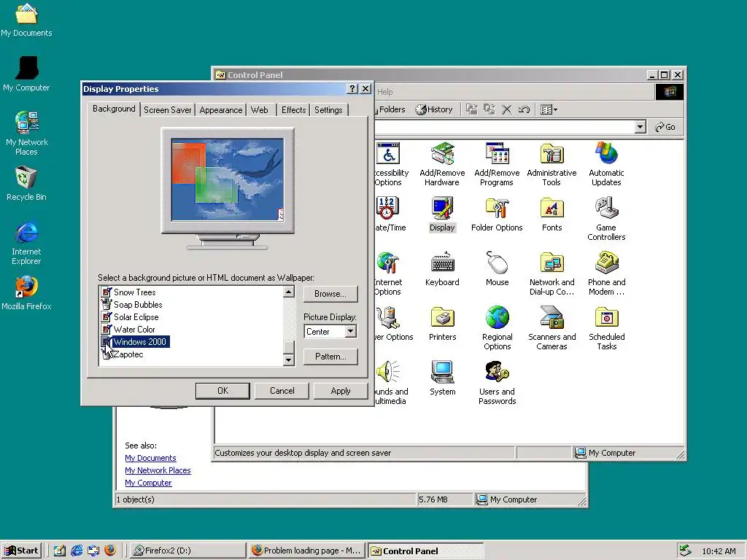The image size is (747, 560).
Task: Click the Delete X toolbar icon
Action: pyautogui.click(x=506, y=109)
